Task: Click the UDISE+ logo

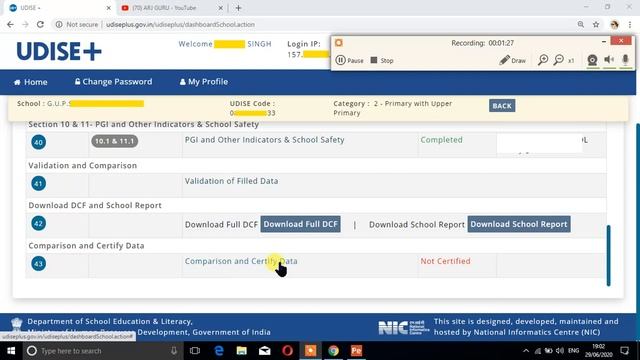Action: (x=59, y=51)
